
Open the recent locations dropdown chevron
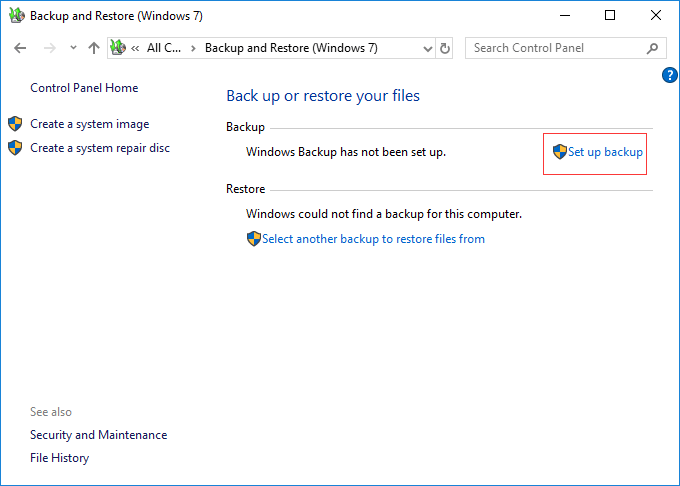[73, 48]
